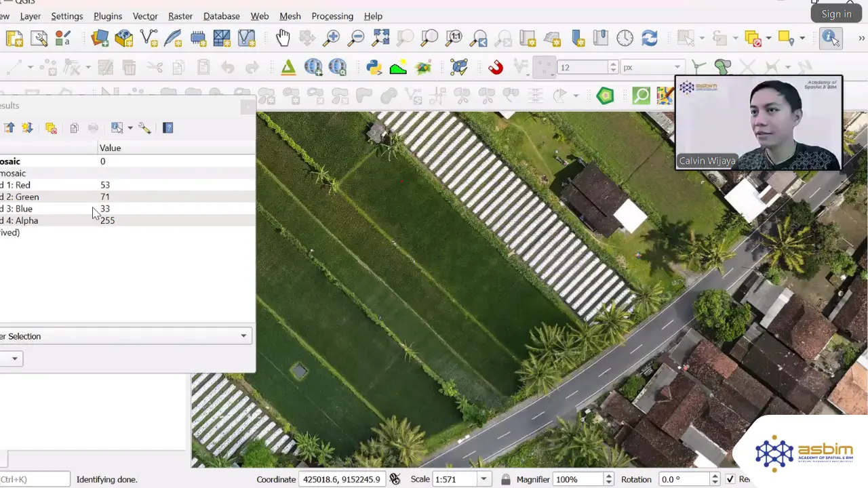The height and width of the screenshot is (488, 868).
Task: Select the Pan Map hand tool
Action: click(283, 38)
